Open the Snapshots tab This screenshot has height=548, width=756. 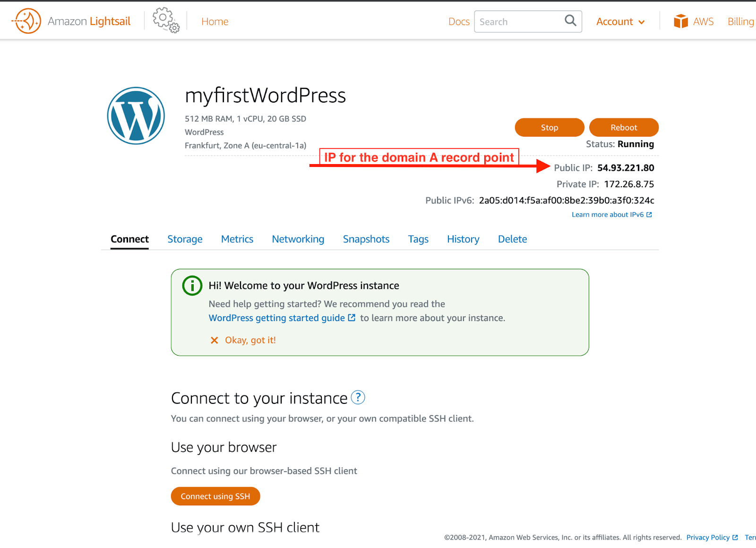pos(366,239)
